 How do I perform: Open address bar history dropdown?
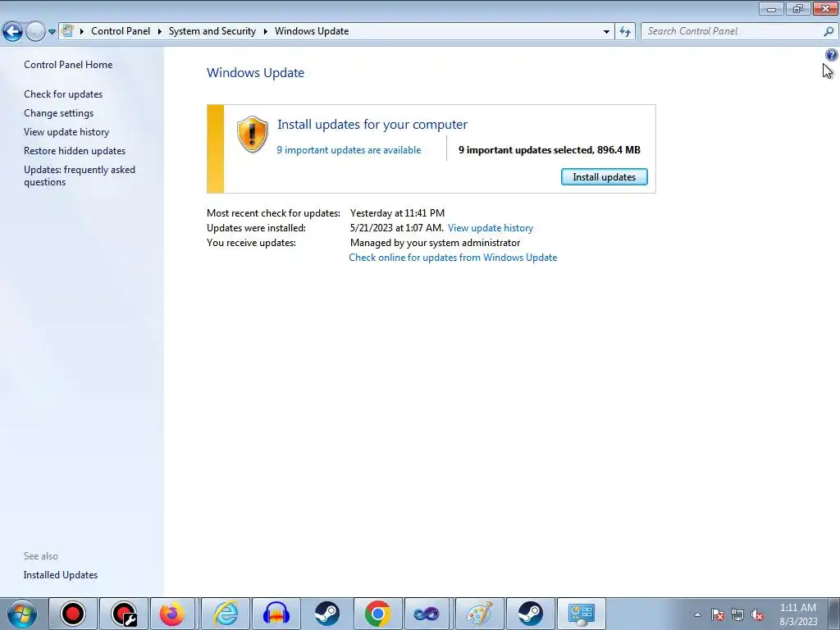pyautogui.click(x=606, y=32)
